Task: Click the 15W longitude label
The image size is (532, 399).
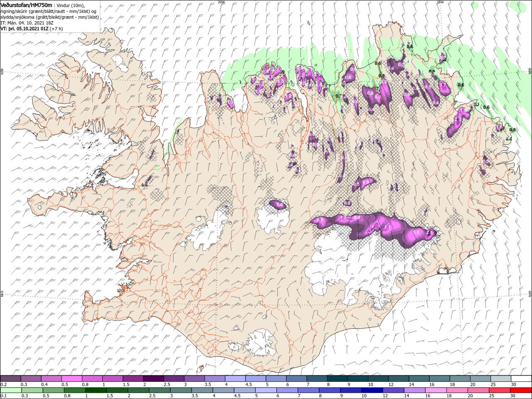Action: pos(440,2)
